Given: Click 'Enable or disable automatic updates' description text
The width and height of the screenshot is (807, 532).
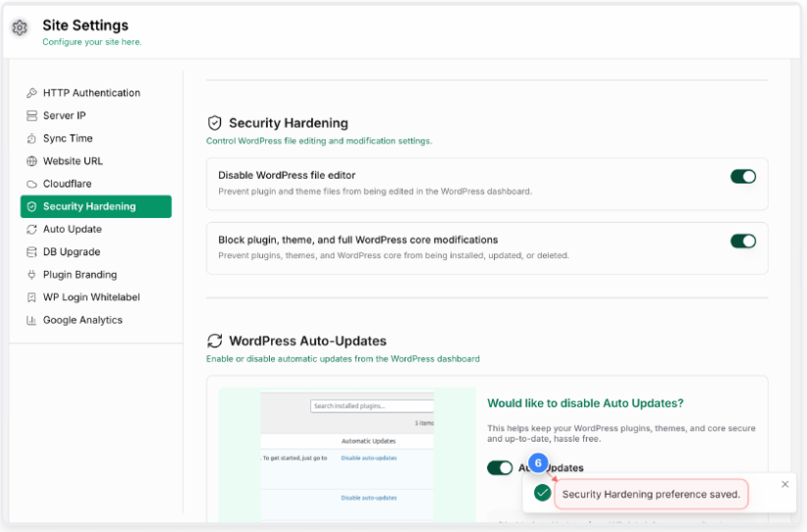Looking at the screenshot, I should 343,359.
